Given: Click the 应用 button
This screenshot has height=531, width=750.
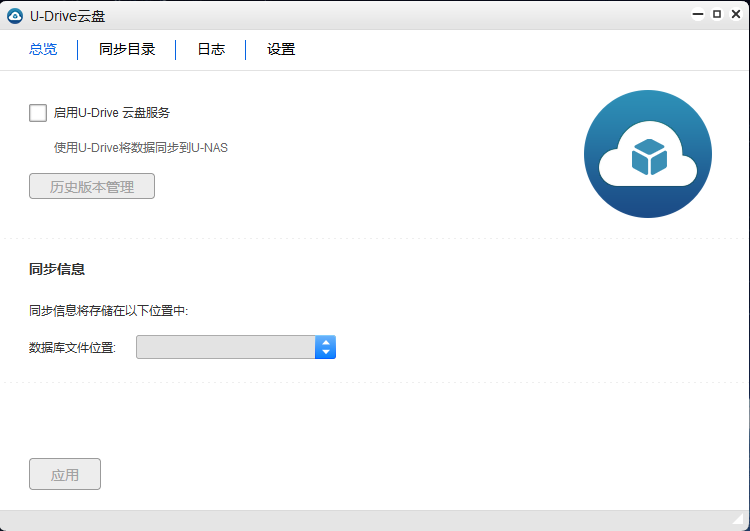Looking at the screenshot, I should click(65, 474).
